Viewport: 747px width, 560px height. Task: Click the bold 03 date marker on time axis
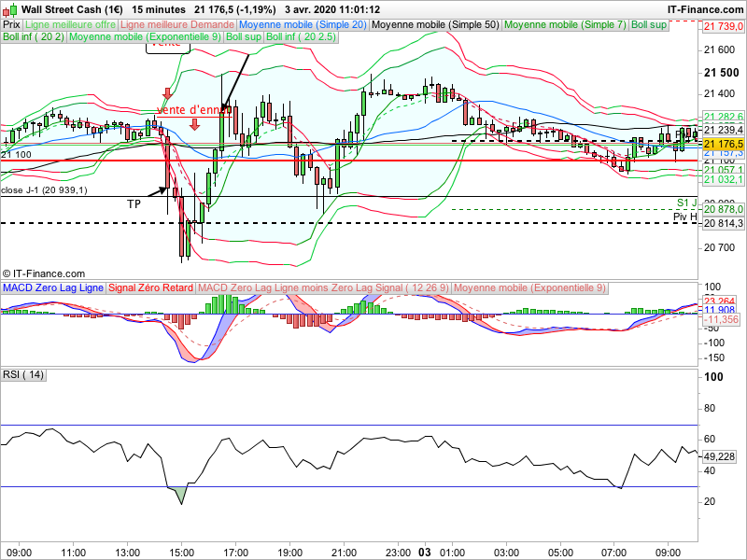425,553
